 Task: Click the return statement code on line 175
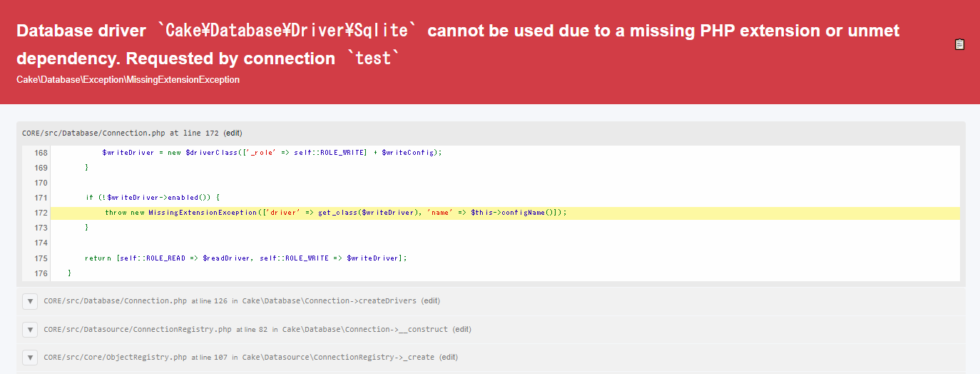(246, 258)
